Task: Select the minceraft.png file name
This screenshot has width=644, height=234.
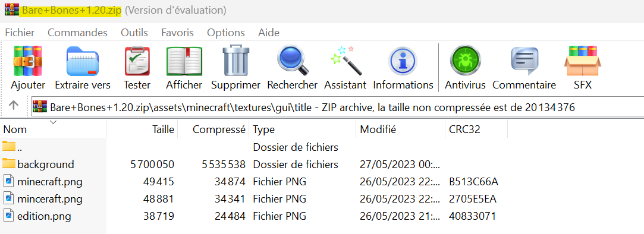Action: (50, 199)
